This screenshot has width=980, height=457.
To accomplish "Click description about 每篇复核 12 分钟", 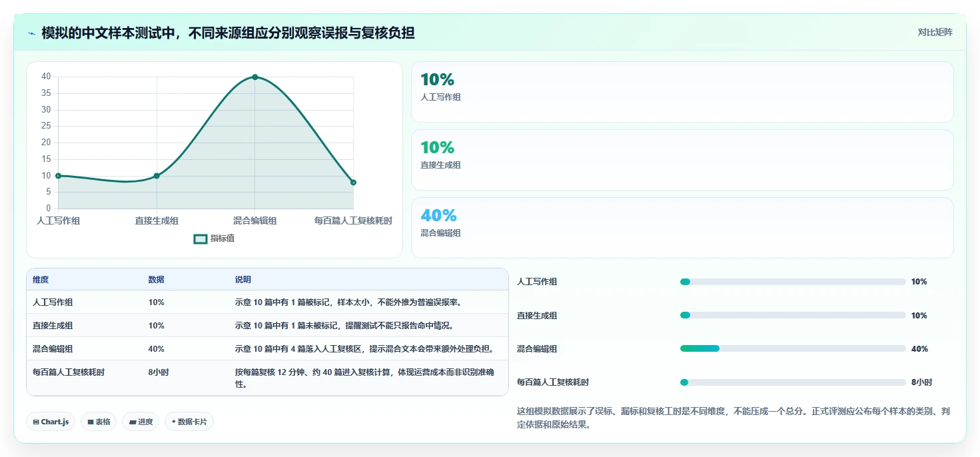I will pyautogui.click(x=364, y=378).
